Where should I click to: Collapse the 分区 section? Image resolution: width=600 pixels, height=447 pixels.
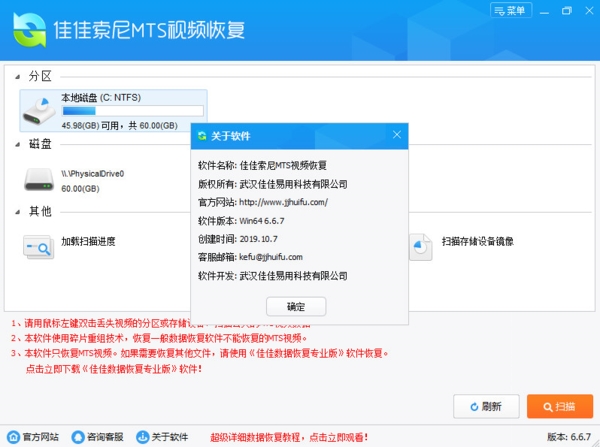point(18,77)
